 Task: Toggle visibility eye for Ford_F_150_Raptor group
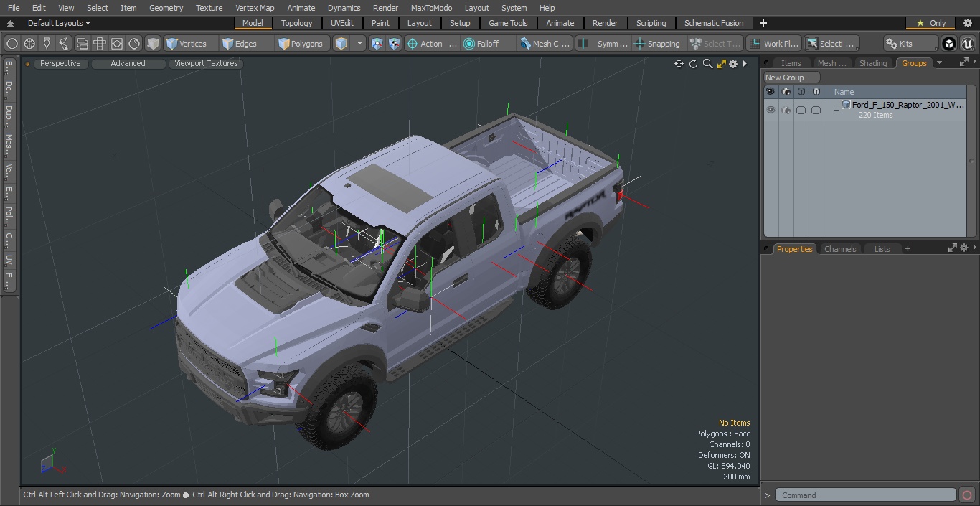click(771, 110)
